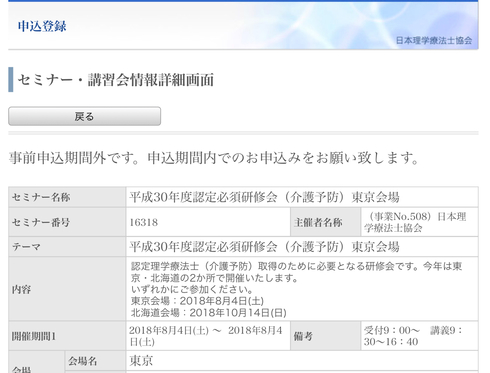Select the 北海道会場:2018年10月14日(日) line
The width and height of the screenshot is (490, 373).
tap(209, 313)
